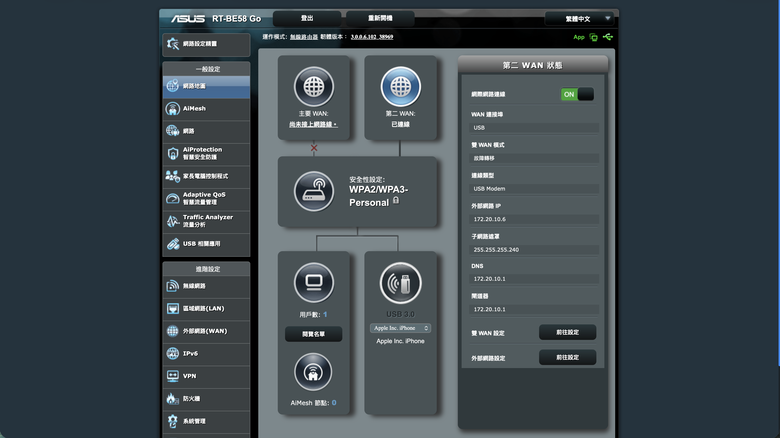Click 前往設定 button for 外部網路設定
This screenshot has height=438, width=780.
(568, 357)
